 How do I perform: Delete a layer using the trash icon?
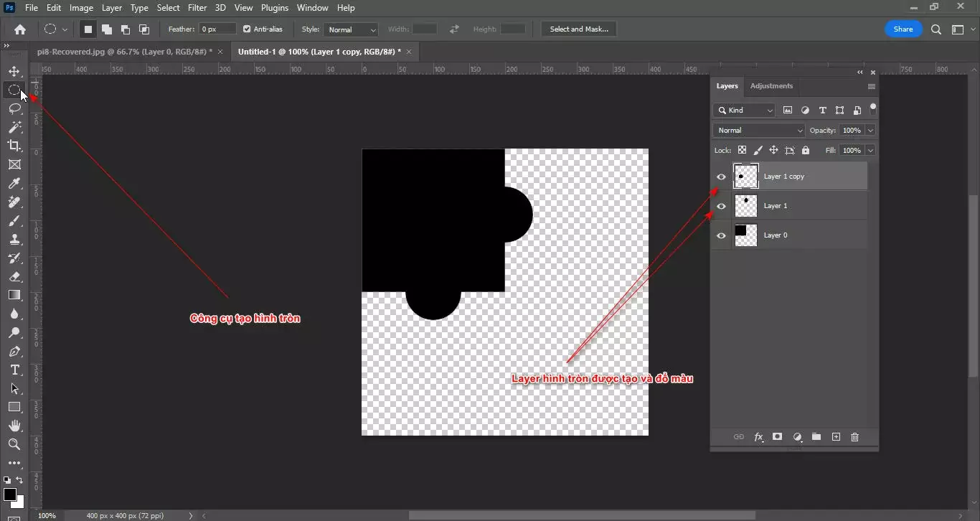[854, 436]
